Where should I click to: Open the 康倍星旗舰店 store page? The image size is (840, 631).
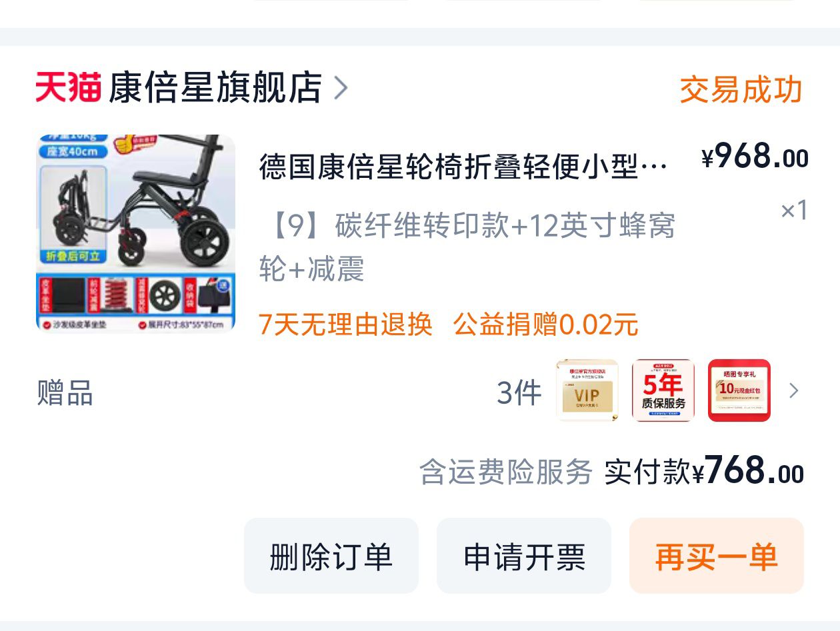point(215,87)
